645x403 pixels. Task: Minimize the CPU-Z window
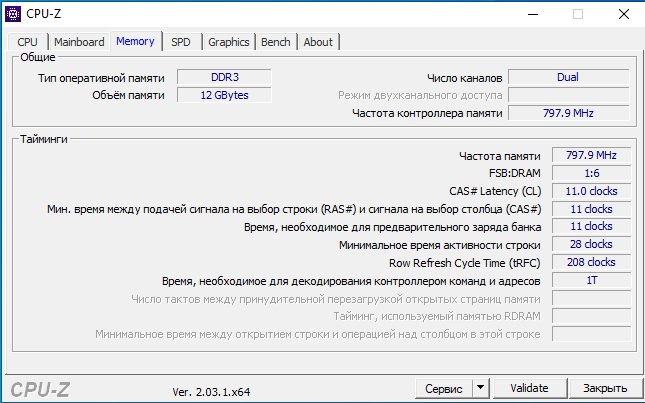click(x=530, y=14)
